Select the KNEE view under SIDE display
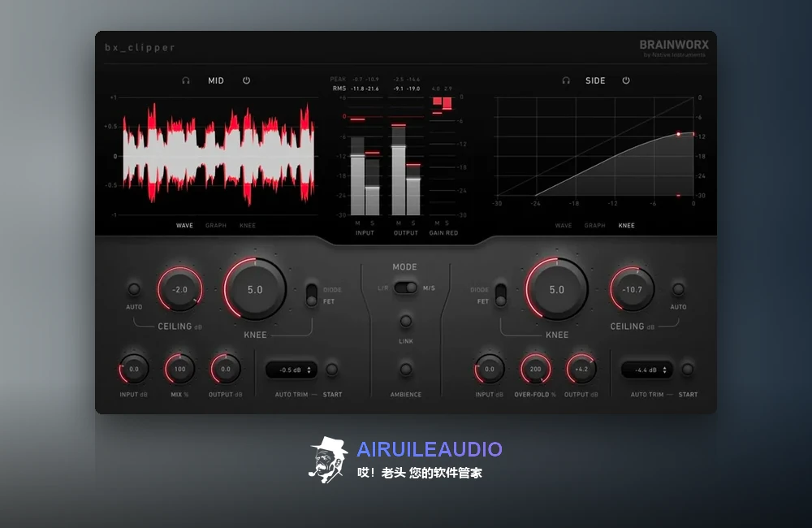The width and height of the screenshot is (812, 528). (627, 225)
